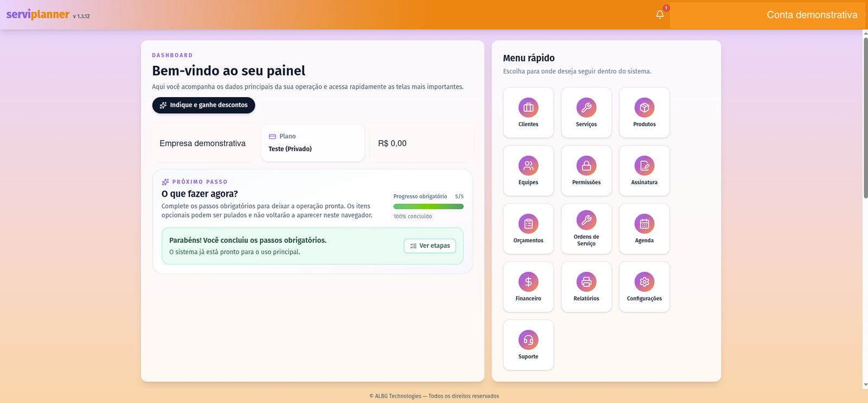Open the Financeiro dollar icon

pos(528,282)
